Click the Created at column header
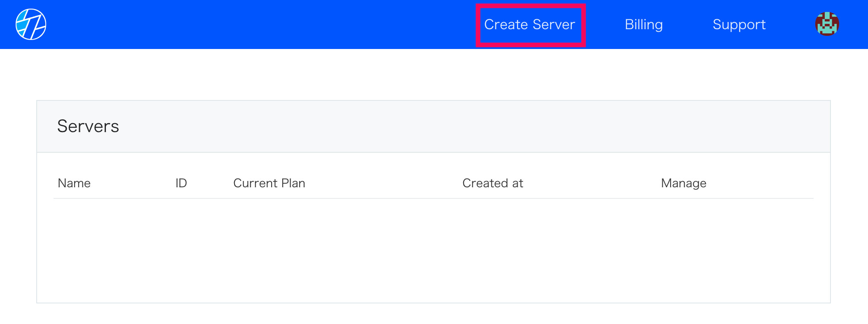868x324 pixels. click(x=493, y=183)
